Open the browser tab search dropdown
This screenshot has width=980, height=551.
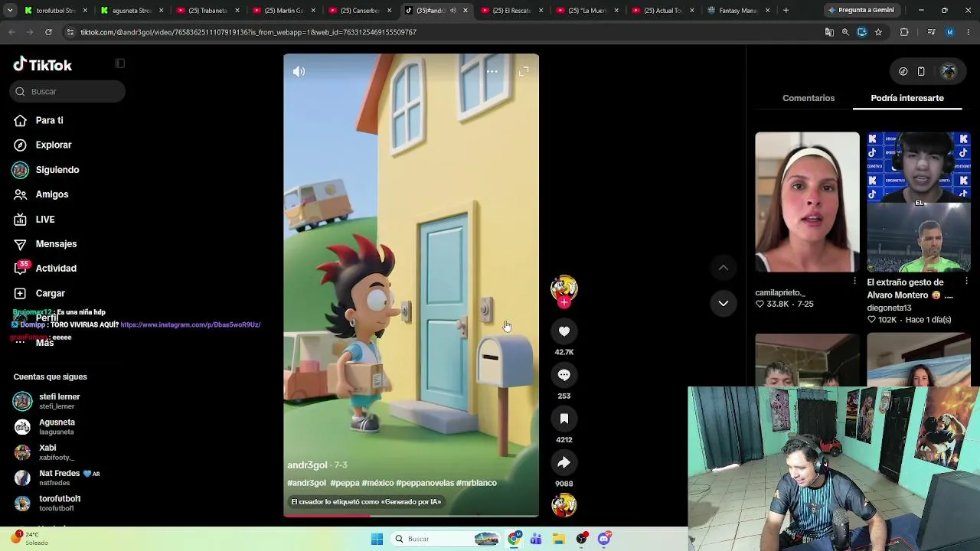(9, 11)
